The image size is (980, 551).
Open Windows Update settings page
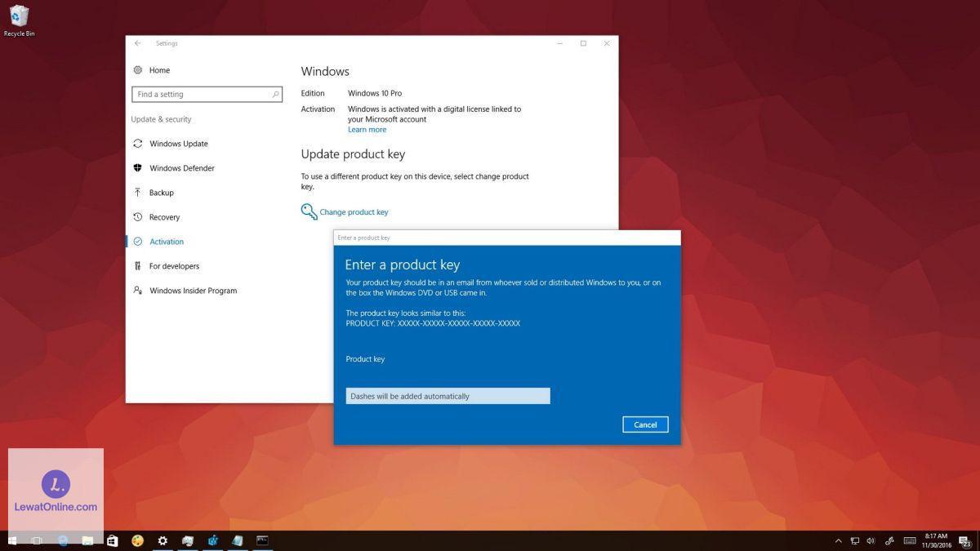[170, 144]
